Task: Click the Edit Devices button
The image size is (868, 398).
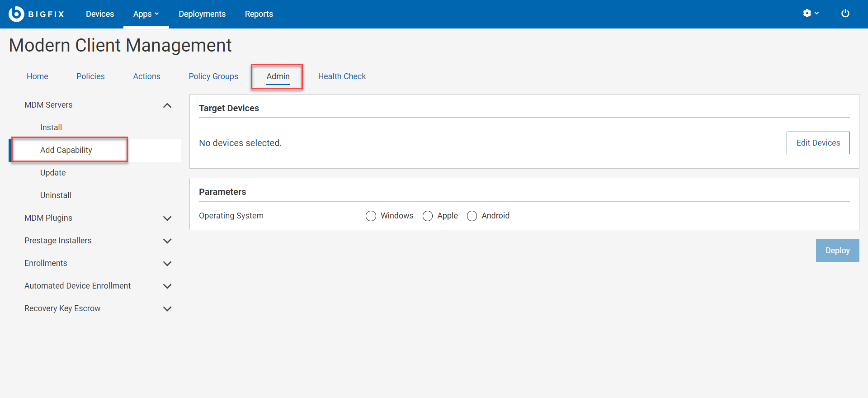Action: (818, 143)
